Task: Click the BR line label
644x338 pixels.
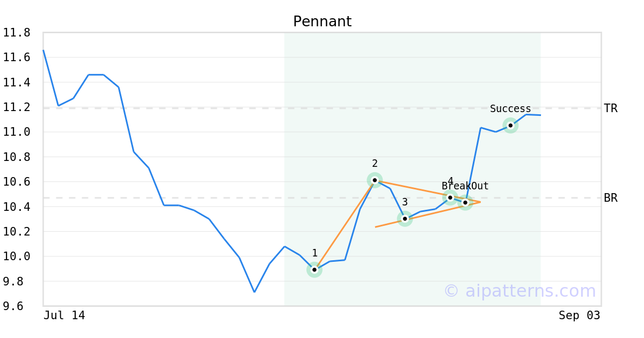Action: coord(611,198)
